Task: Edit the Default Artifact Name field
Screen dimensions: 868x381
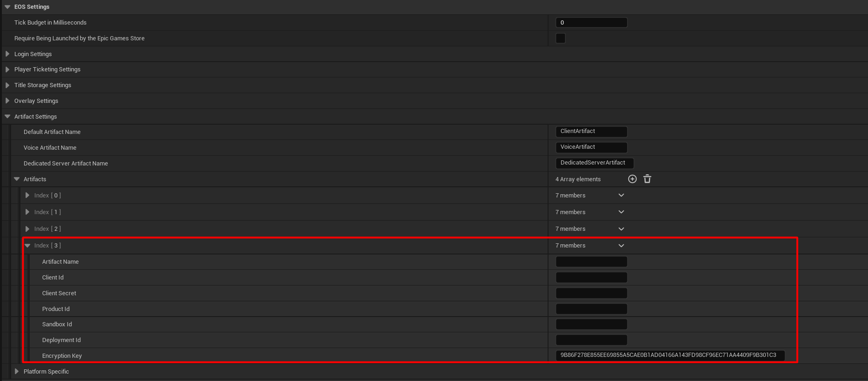Action: [591, 132]
